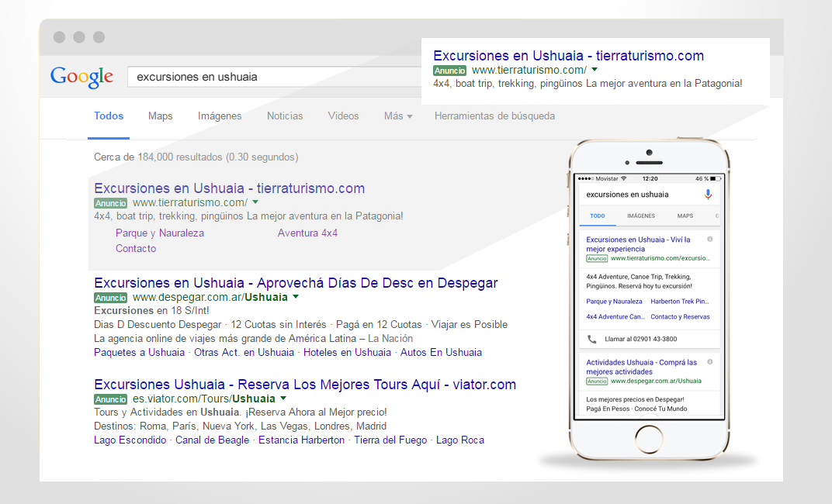
Task: Tap the www.despegar.com.ar/Ushuaia URL on the phone
Action: click(x=656, y=381)
